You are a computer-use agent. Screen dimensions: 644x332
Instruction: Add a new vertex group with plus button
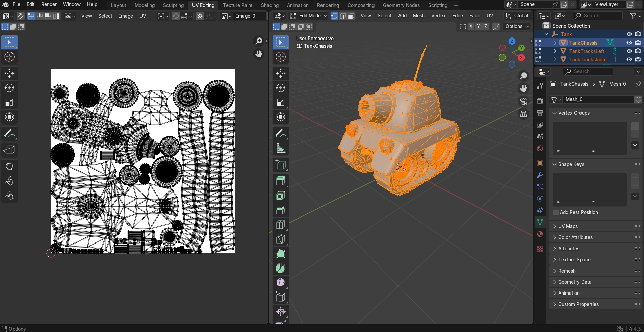(635, 126)
